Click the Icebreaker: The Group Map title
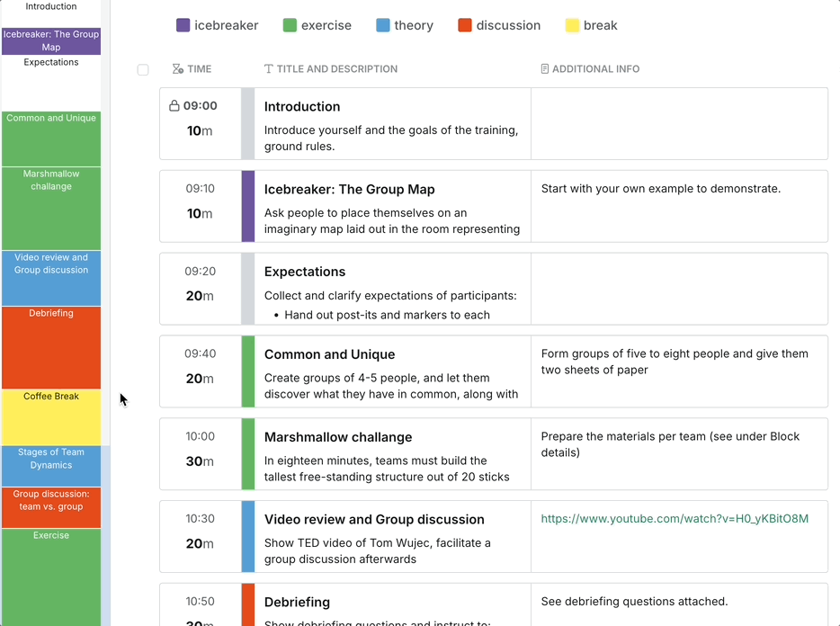This screenshot has width=840, height=626. 349,190
